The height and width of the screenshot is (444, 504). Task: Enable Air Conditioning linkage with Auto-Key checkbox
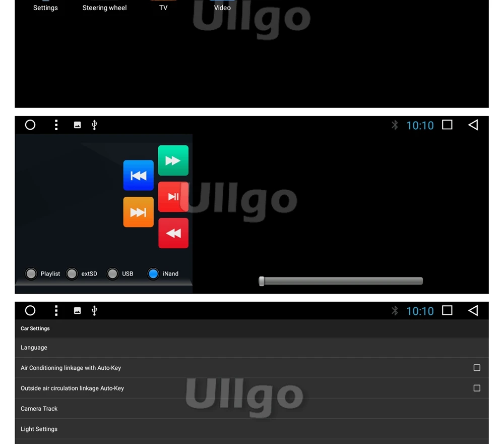pos(477,367)
